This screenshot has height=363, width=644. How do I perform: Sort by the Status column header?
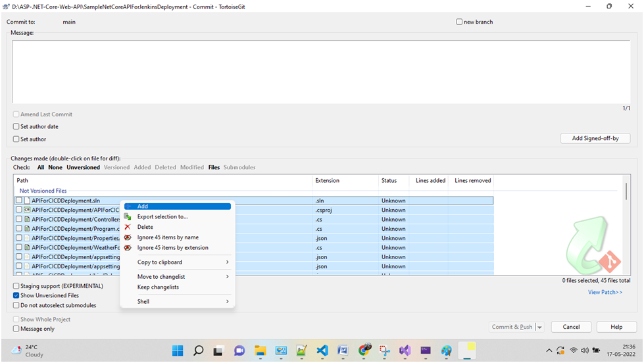point(393,180)
